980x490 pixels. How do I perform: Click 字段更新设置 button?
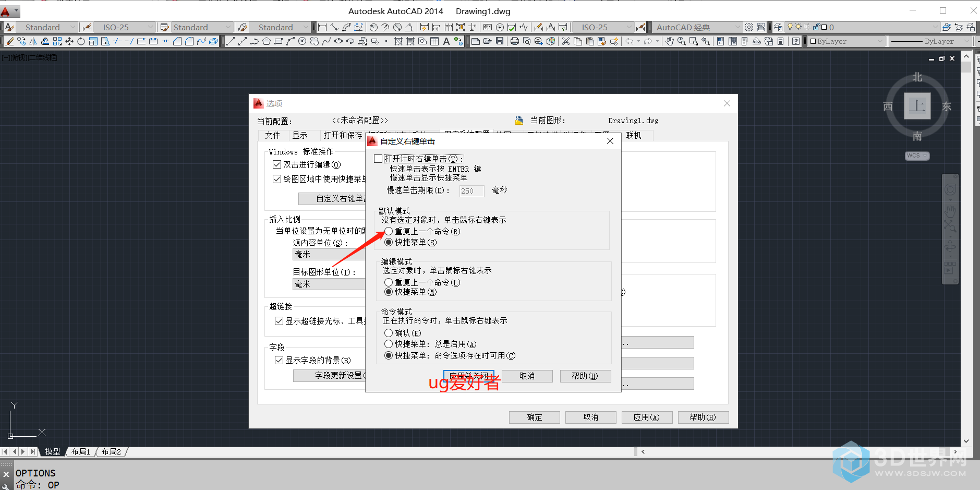pyautogui.click(x=330, y=375)
